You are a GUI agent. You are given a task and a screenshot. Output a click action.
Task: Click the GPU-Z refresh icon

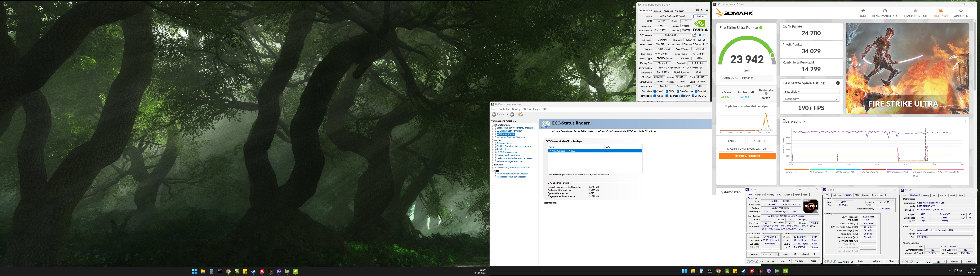(x=702, y=10)
